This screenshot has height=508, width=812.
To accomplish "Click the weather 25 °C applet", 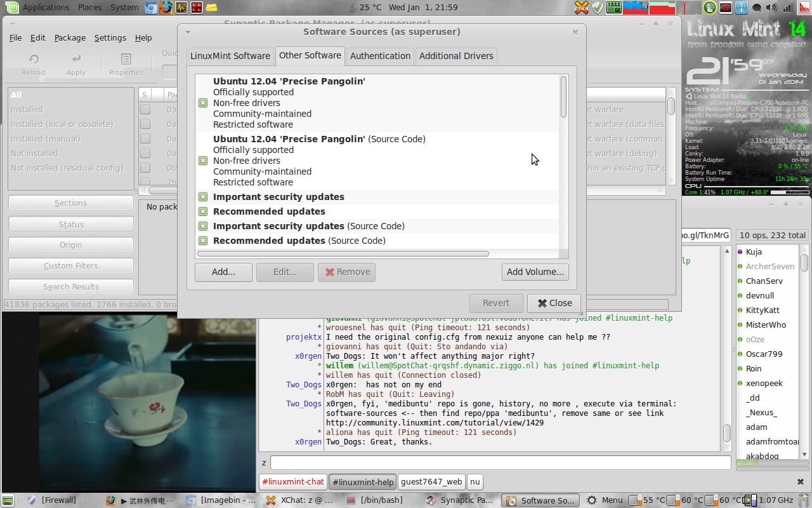I will click(x=365, y=8).
